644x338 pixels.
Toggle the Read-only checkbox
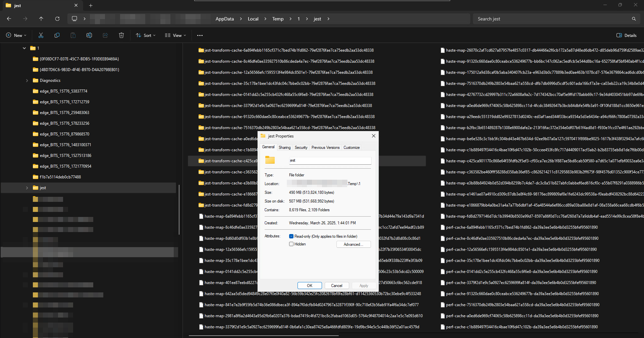coord(291,236)
